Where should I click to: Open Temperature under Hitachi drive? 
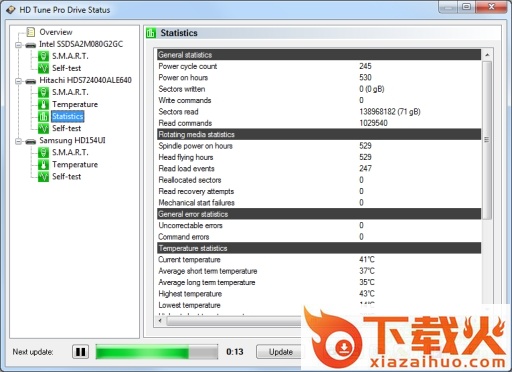75,104
